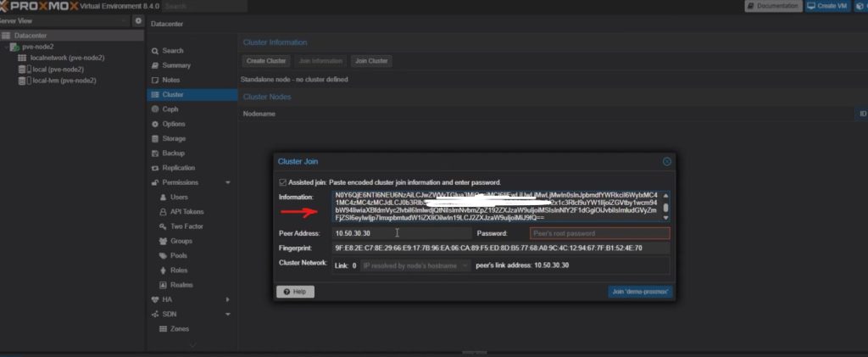The height and width of the screenshot is (357, 868).
Task: Open the Permissions menu item
Action: click(180, 182)
